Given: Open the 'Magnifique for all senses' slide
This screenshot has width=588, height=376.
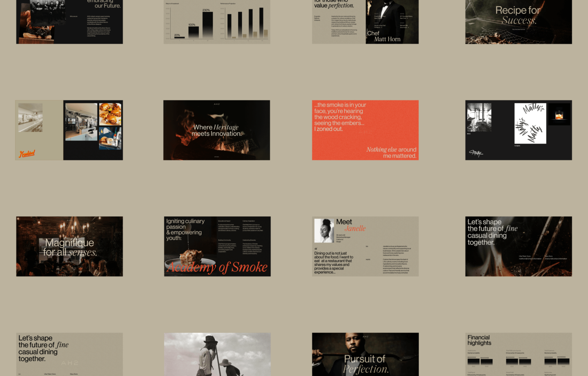Looking at the screenshot, I should [x=69, y=247].
